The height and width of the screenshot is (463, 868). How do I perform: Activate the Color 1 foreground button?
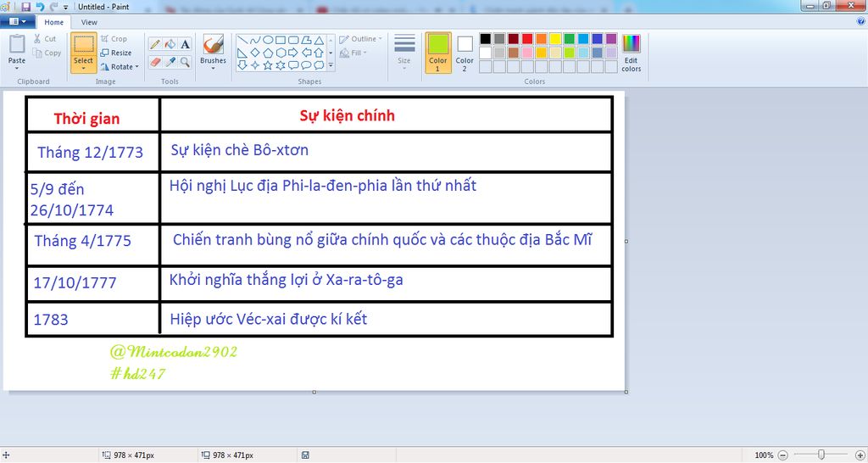tap(438, 52)
